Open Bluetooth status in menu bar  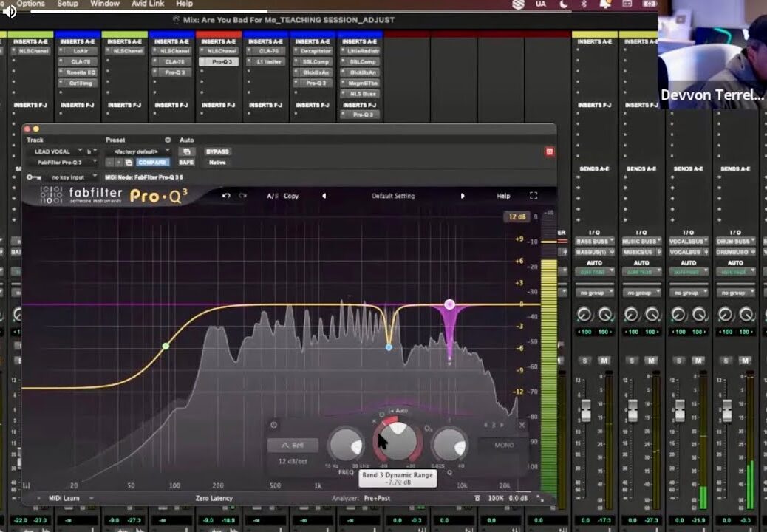(584, 4)
